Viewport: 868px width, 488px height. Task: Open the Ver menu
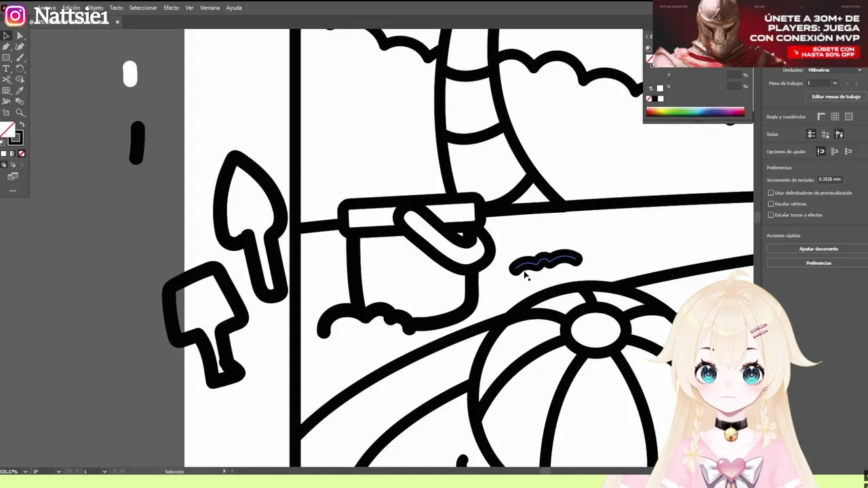coord(189,7)
